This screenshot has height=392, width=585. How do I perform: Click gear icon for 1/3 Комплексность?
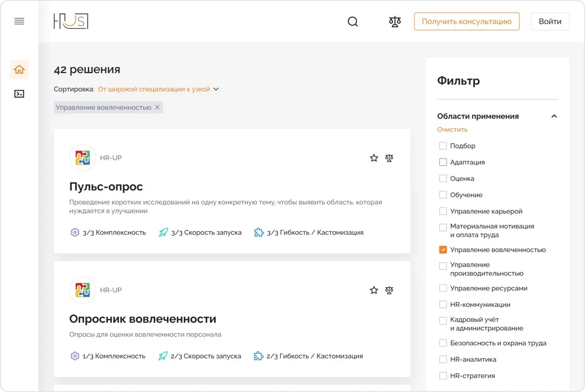click(x=75, y=356)
